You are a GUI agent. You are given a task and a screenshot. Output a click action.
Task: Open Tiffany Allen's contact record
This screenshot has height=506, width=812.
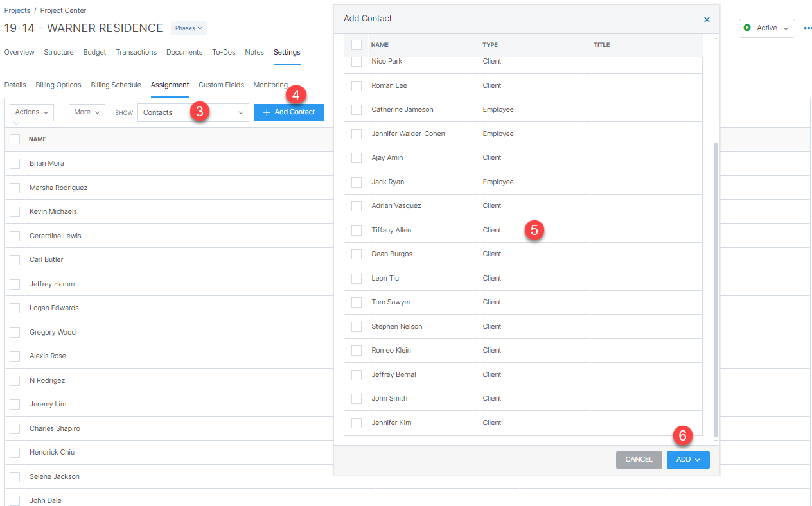point(391,230)
